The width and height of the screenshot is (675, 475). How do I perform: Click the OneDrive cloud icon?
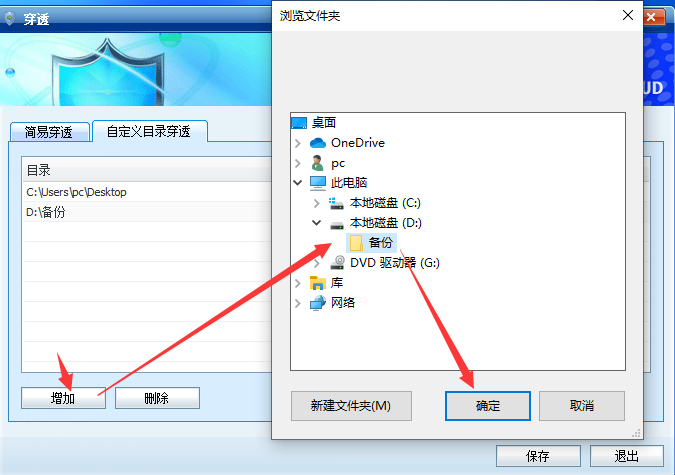pos(318,143)
